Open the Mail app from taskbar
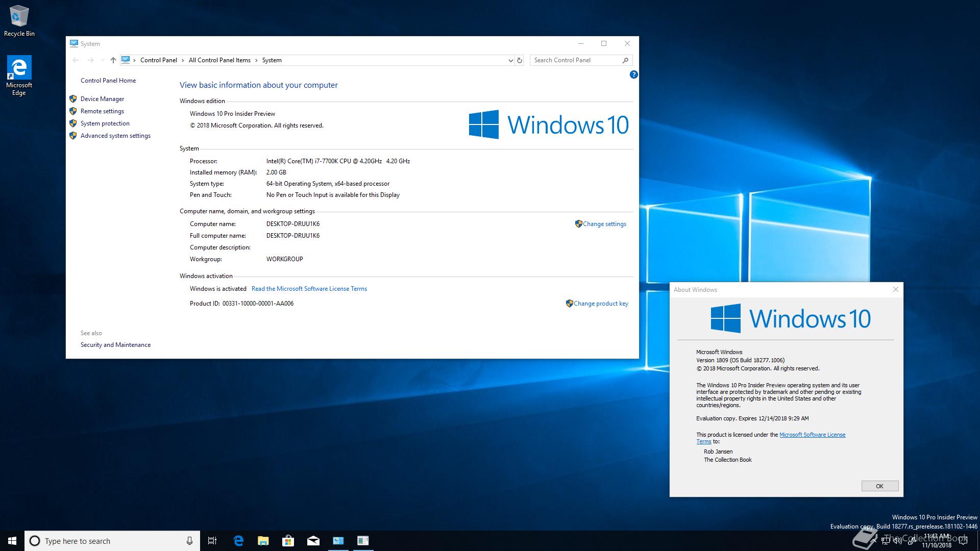This screenshot has width=980, height=551. [x=313, y=541]
